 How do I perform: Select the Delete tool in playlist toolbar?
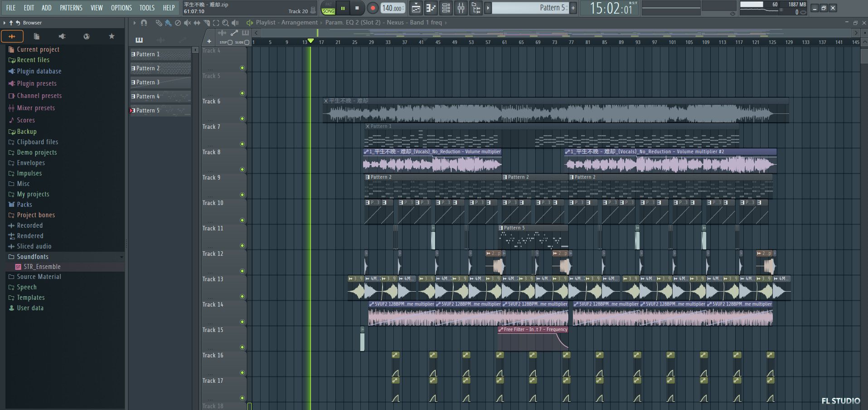point(178,23)
